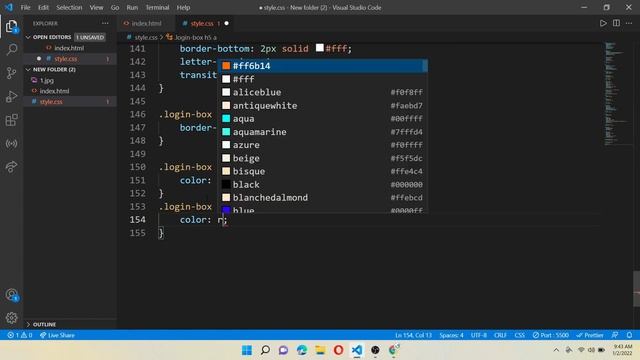This screenshot has height=360, width=640.
Task: Open the Edit menu
Action: (43, 7)
